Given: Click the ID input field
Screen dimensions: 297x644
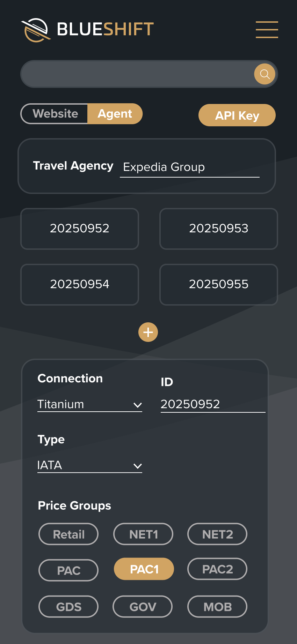Looking at the screenshot, I should 212,404.
